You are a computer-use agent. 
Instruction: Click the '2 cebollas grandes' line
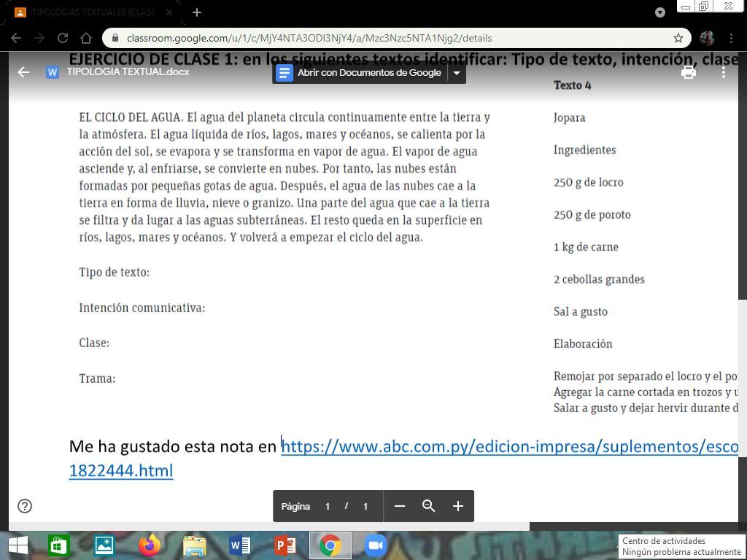[x=599, y=279]
